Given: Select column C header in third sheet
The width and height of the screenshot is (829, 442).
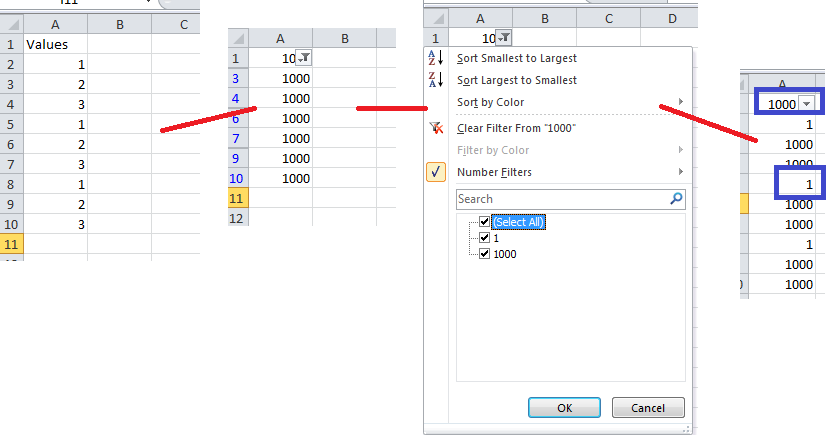Looking at the screenshot, I should click(x=609, y=19).
